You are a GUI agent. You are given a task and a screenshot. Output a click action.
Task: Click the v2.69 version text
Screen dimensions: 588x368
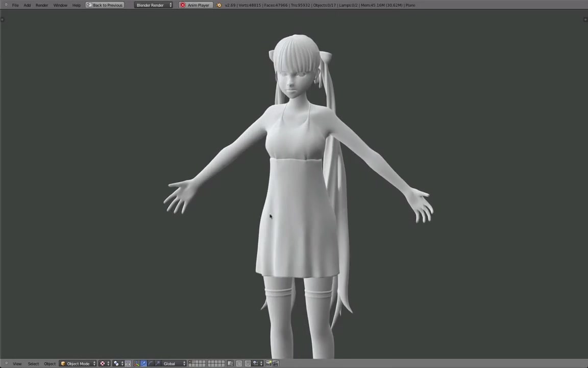click(x=230, y=5)
